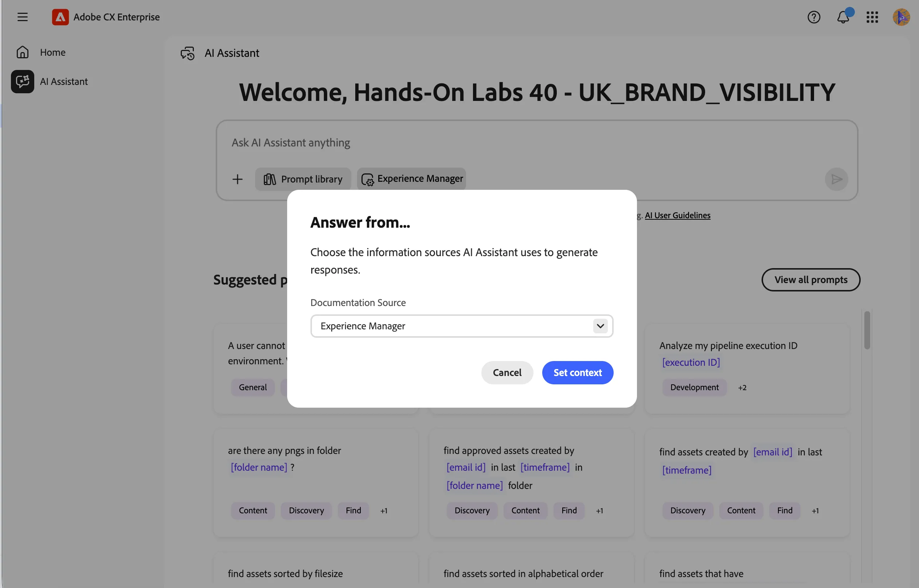Cancel the Answer from dialog
Screen dimensions: 919x588
coord(507,373)
